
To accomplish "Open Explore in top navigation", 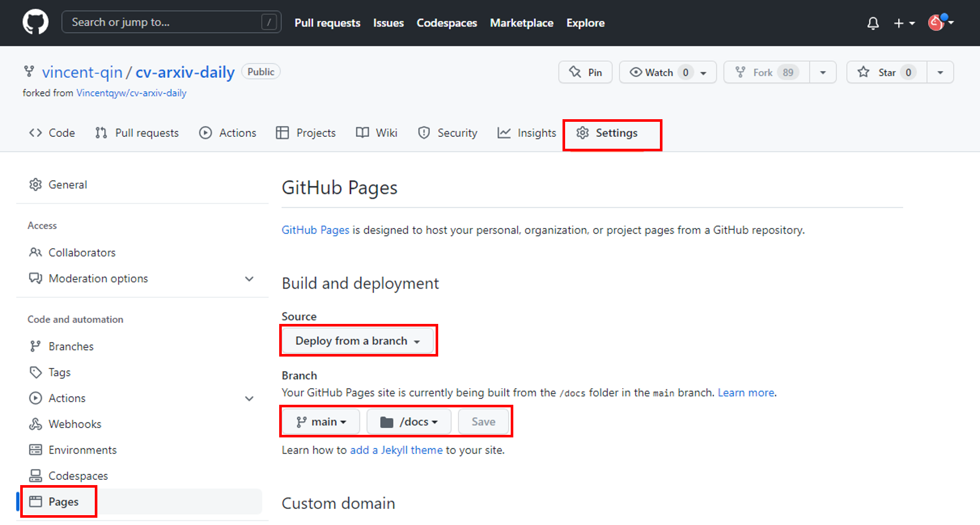I will (585, 23).
